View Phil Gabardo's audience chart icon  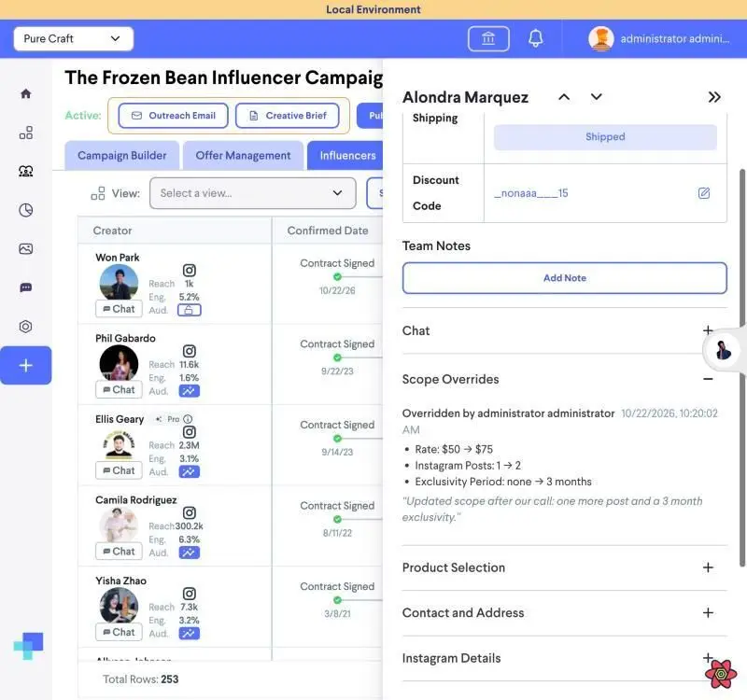[x=190, y=391]
